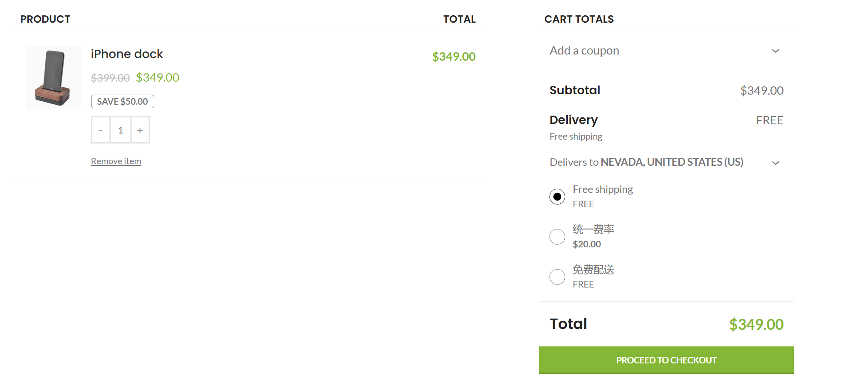The height and width of the screenshot is (380, 868).
Task: Click the CART TOTALS heading
Action: coord(579,19)
